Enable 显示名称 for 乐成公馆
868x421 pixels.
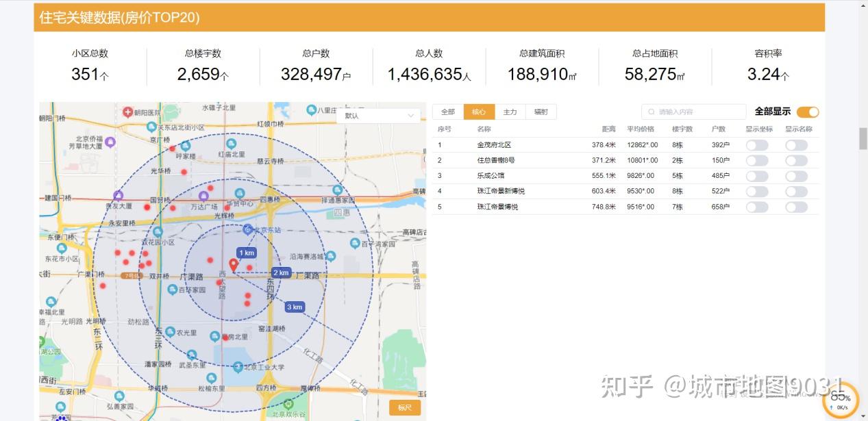[x=796, y=175]
